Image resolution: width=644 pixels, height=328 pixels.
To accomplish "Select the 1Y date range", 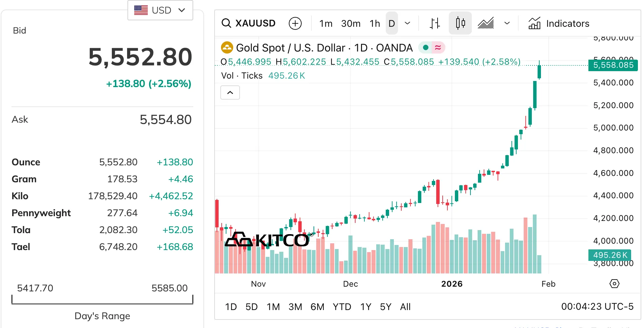I will (365, 307).
